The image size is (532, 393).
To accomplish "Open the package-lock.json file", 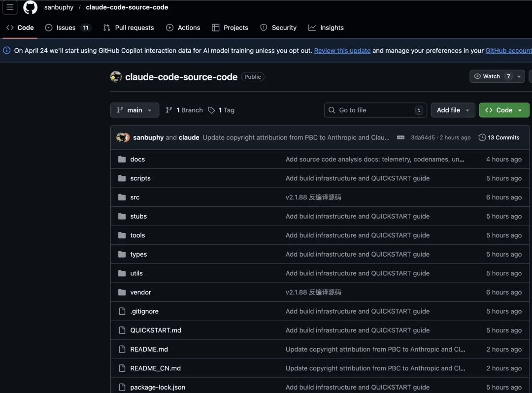I will click(x=158, y=387).
